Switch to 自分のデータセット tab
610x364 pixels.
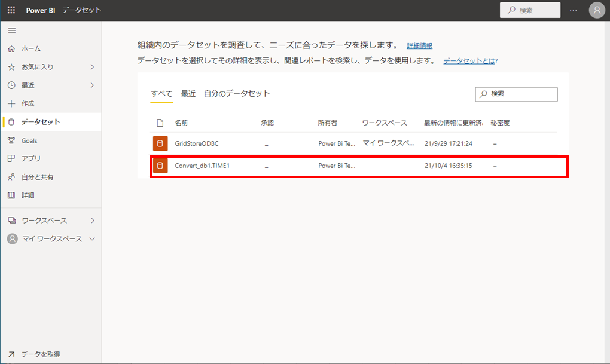click(237, 94)
